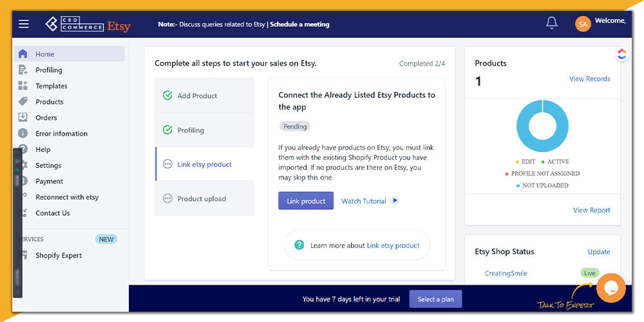Go to Home in sidebar
The width and height of the screenshot is (644, 322).
70,54
